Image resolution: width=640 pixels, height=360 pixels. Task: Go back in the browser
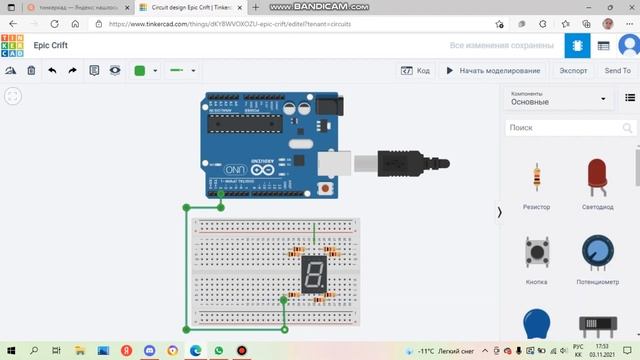13,24
